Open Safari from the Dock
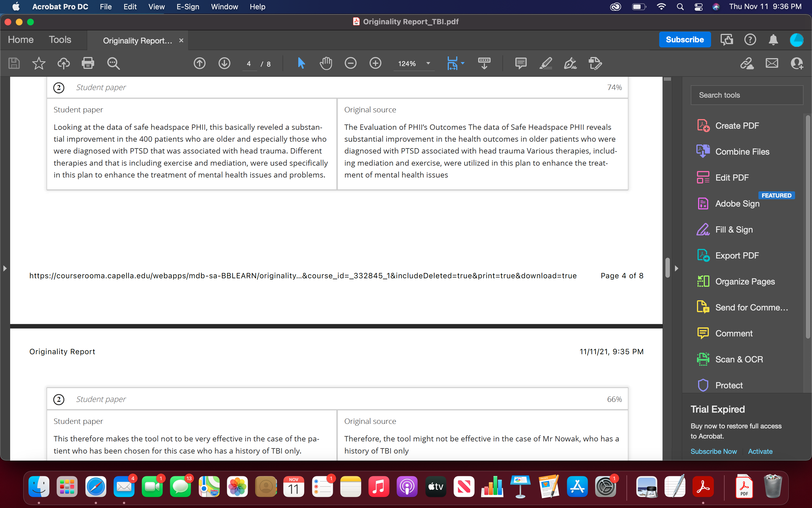The width and height of the screenshot is (812, 508). tap(96, 487)
